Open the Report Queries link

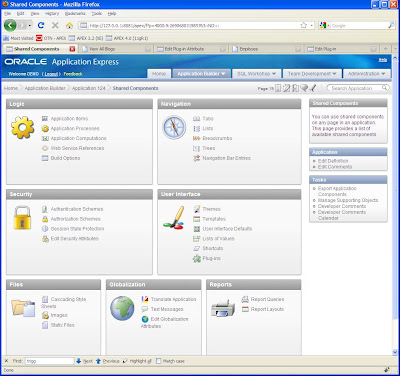[x=267, y=299]
